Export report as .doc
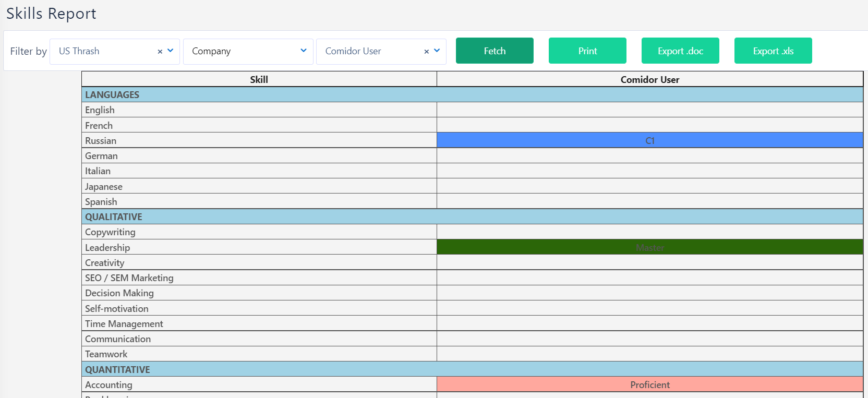Image resolution: width=868 pixels, height=398 pixels. [x=680, y=51]
